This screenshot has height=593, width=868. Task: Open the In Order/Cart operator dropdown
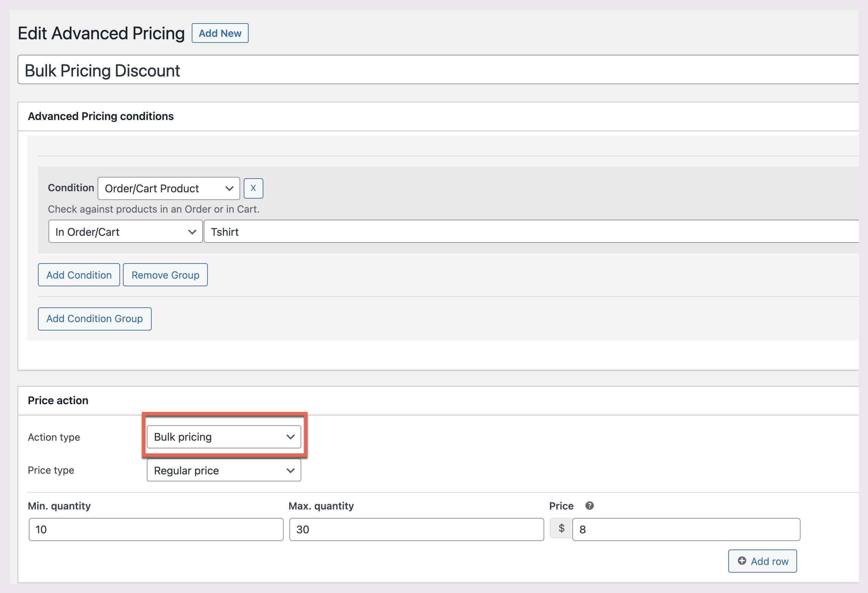pyautogui.click(x=125, y=232)
